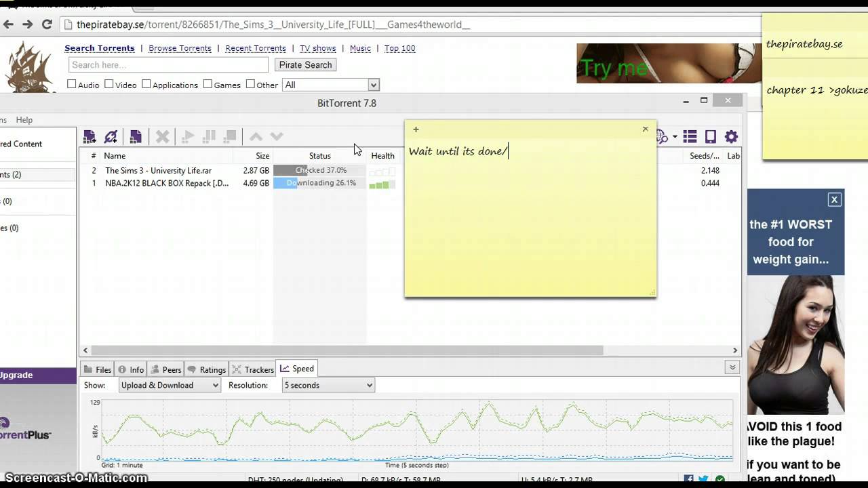
Task: Click The Sims 3 'Checked 37.0%' progress bar
Action: 320,170
